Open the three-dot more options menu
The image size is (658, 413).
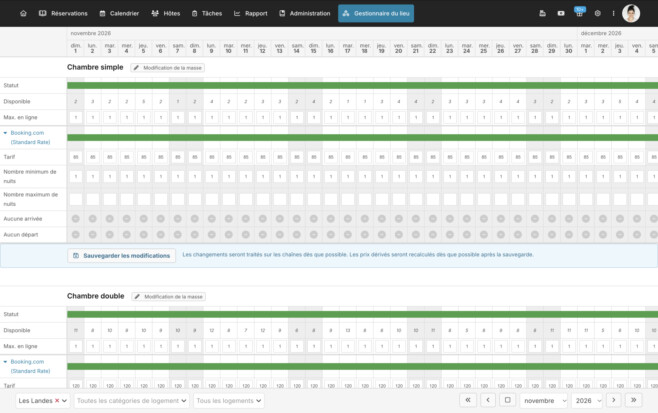(x=613, y=13)
